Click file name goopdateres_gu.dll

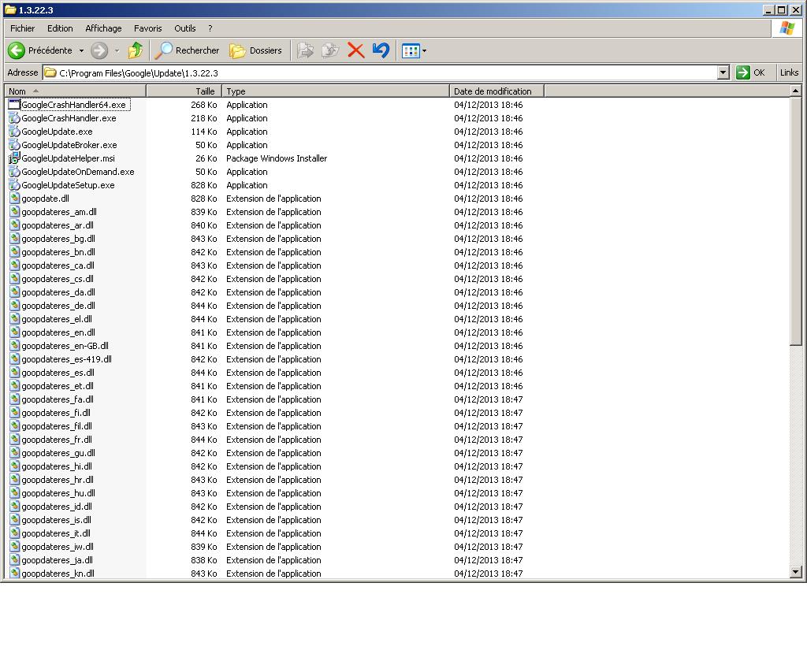(x=58, y=453)
